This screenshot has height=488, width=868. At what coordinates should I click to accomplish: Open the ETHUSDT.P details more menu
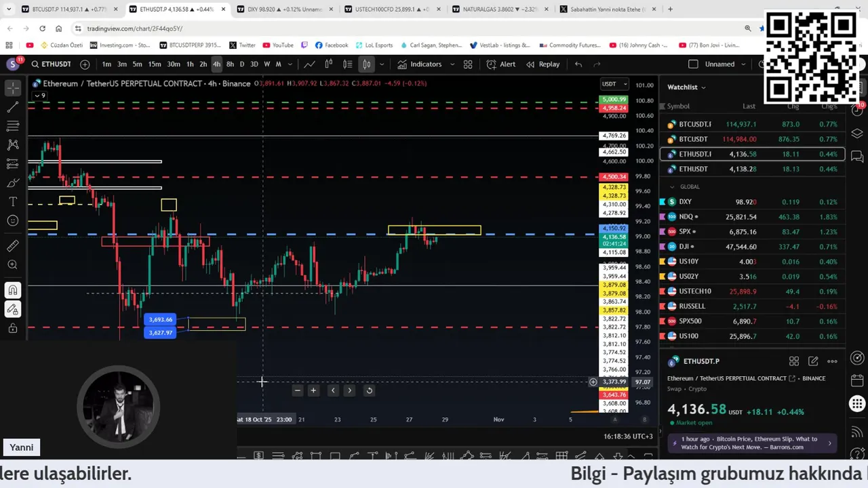[x=832, y=361]
